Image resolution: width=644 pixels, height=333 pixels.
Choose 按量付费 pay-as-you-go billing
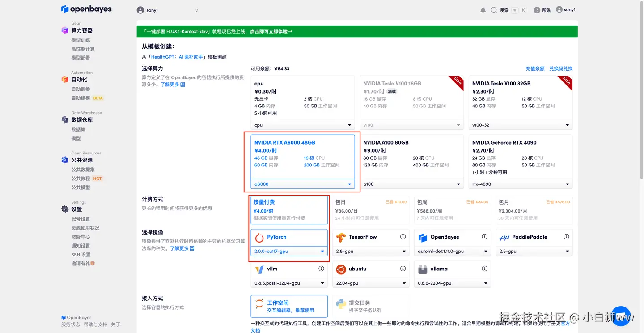tap(289, 210)
